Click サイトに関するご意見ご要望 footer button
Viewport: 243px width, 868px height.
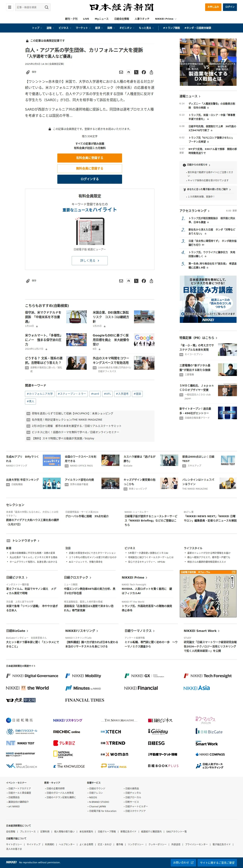coord(217,863)
